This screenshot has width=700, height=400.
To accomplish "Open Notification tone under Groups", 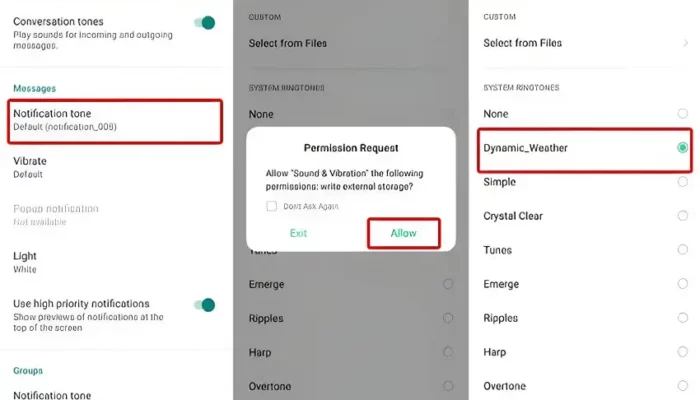I will coord(52,393).
